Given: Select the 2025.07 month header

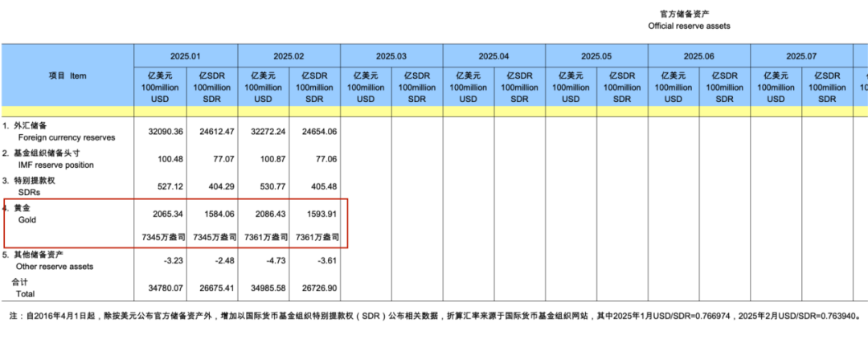Looking at the screenshot, I should point(801,56).
